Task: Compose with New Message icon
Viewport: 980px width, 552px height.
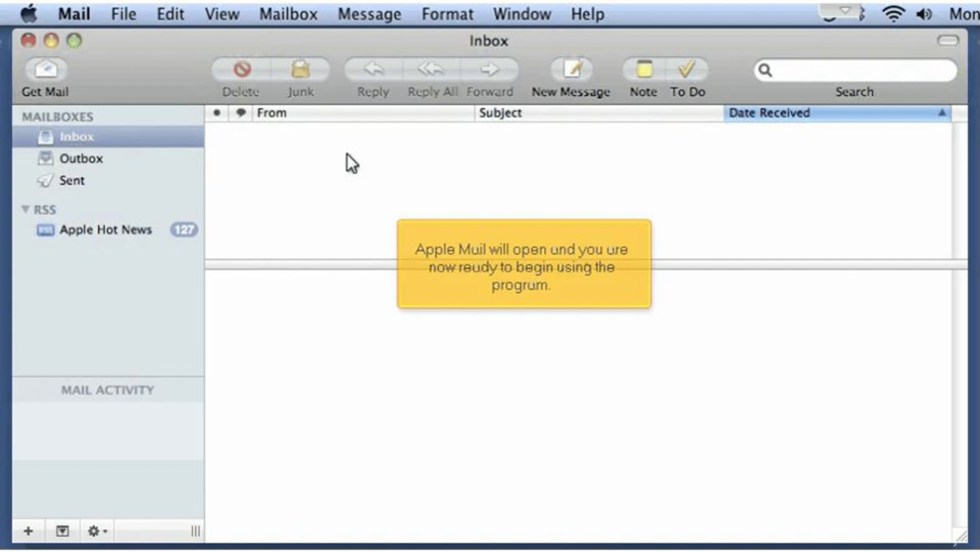Action: tap(572, 69)
